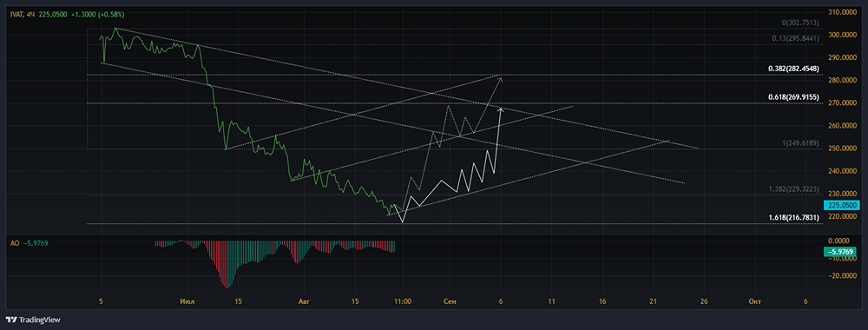Click the Окт date axis label
Screen dimensions: 868x330
point(754,301)
